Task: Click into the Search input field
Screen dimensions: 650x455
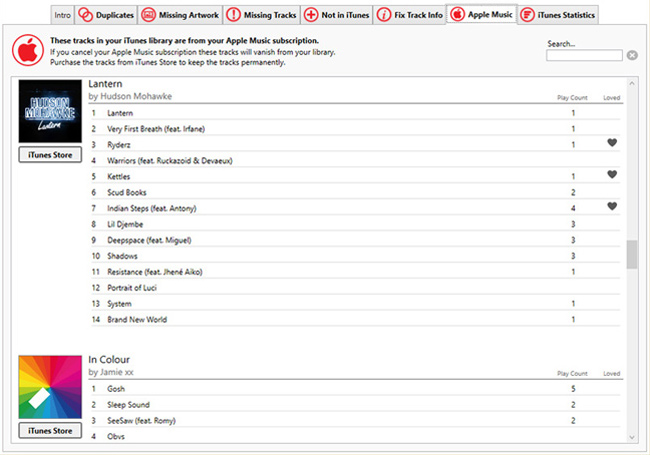Action: (x=584, y=55)
